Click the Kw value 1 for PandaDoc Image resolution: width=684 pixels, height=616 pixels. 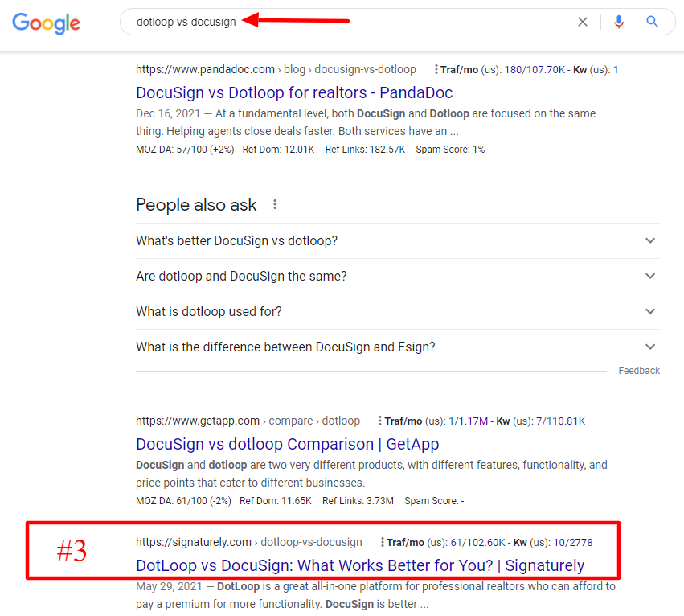click(616, 70)
